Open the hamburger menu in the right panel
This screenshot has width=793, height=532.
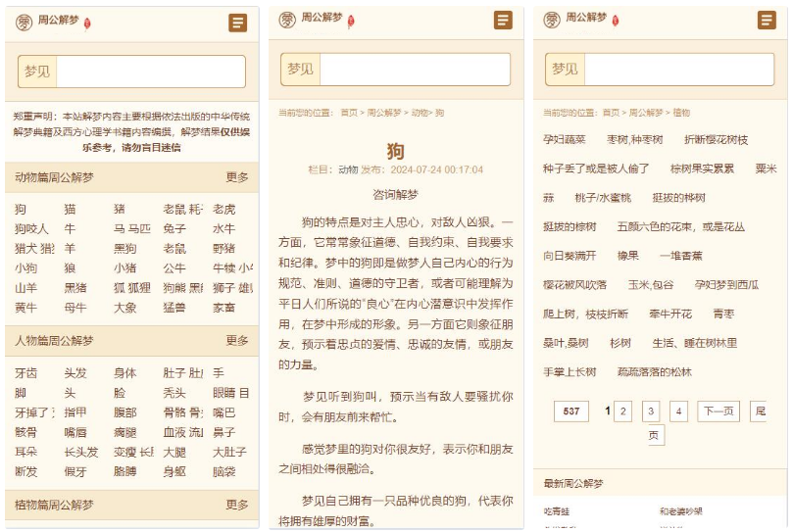pos(767,21)
